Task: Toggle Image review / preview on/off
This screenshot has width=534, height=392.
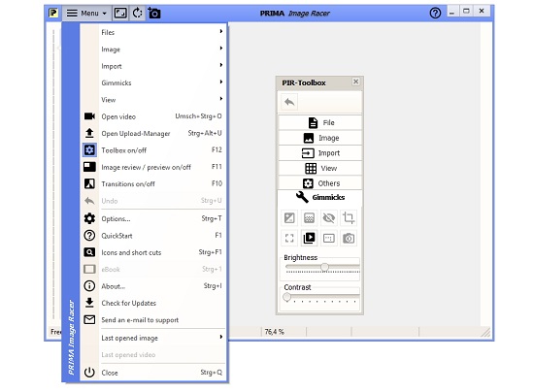Action: tap(153, 167)
